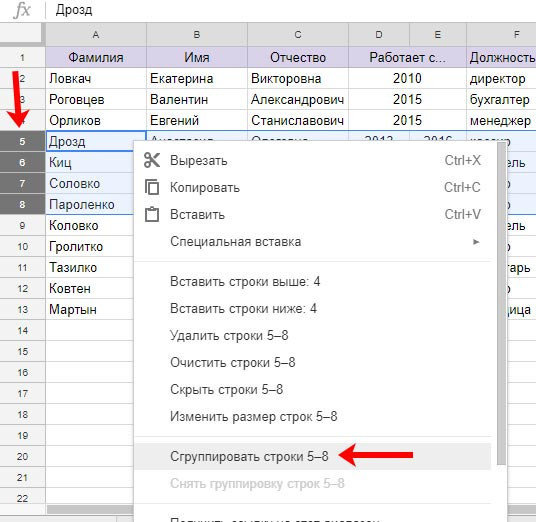
Task: Select row 1 header
Action: point(22,57)
